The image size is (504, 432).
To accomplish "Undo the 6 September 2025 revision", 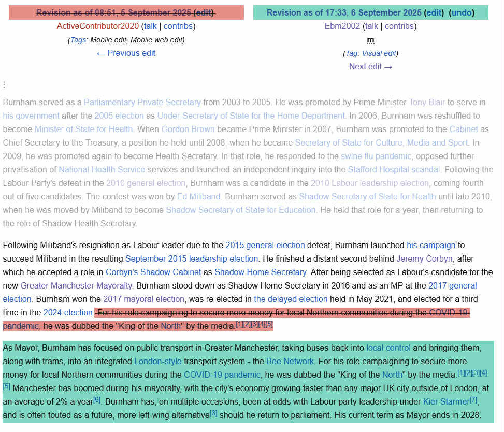I will (x=462, y=12).
